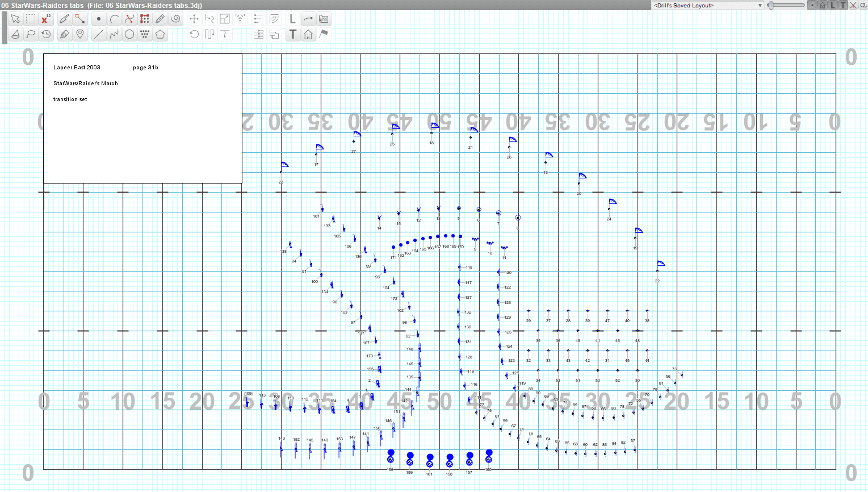Select the pencil freehand tool

[x=160, y=19]
